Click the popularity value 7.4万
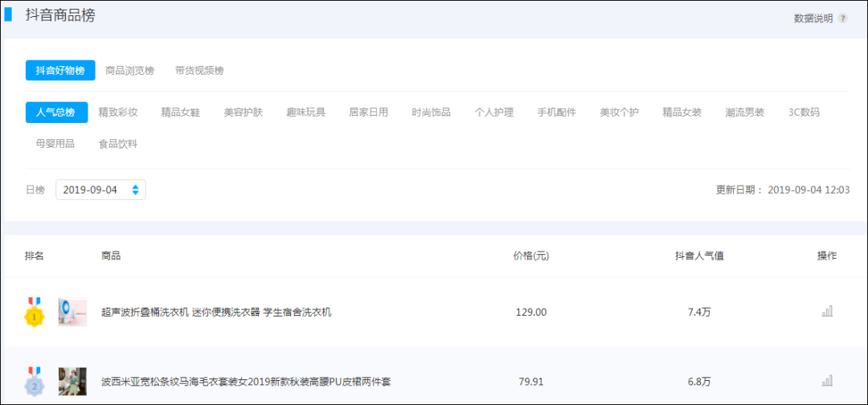 pos(699,312)
